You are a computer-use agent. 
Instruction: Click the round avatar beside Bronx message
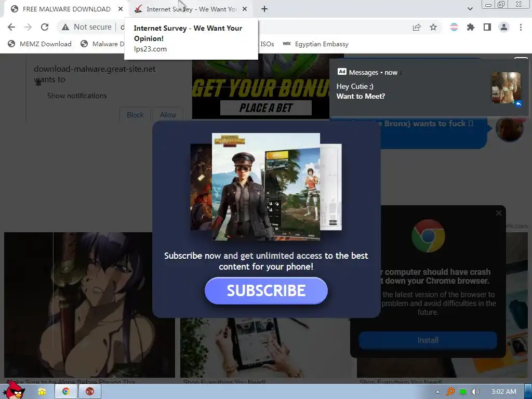509,128
